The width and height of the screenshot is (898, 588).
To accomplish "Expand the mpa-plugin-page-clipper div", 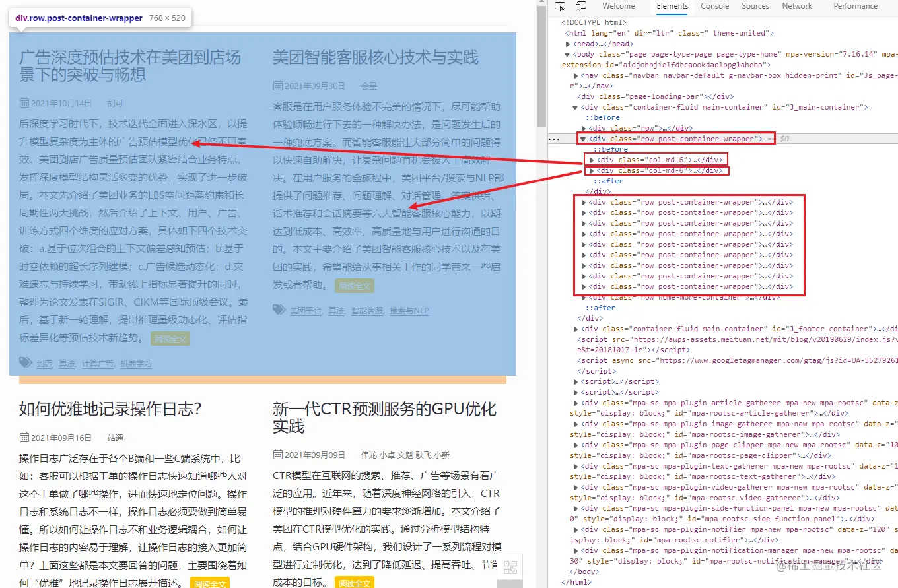I will pyautogui.click(x=576, y=445).
